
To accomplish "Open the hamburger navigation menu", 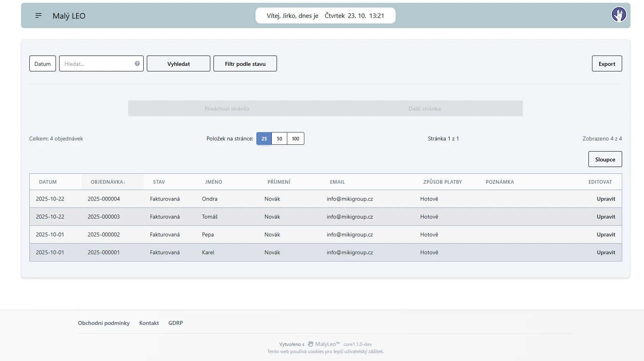I will (x=38, y=15).
